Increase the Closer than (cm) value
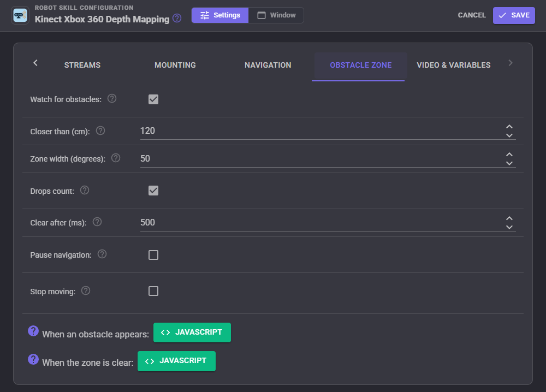 coord(509,127)
